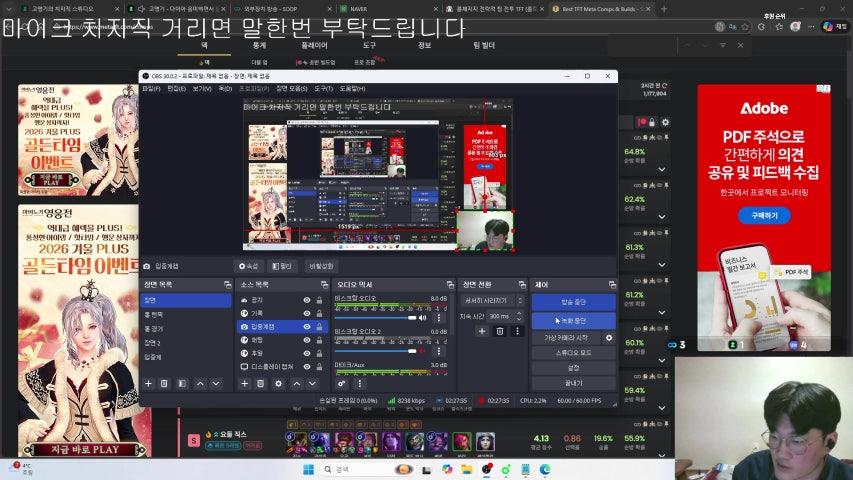Adjust the 데스크탑 오디오 volume slider
This screenshot has height=480, width=853.
pos(375,317)
